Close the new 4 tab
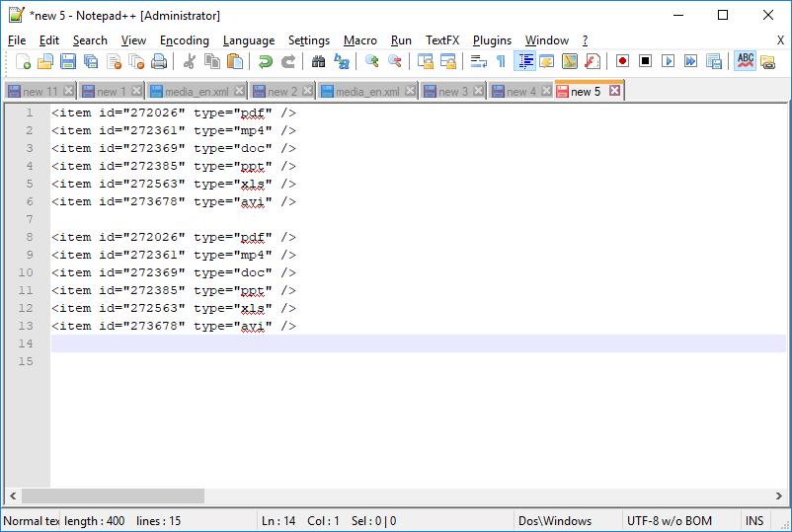This screenshot has width=792, height=532. point(546,91)
